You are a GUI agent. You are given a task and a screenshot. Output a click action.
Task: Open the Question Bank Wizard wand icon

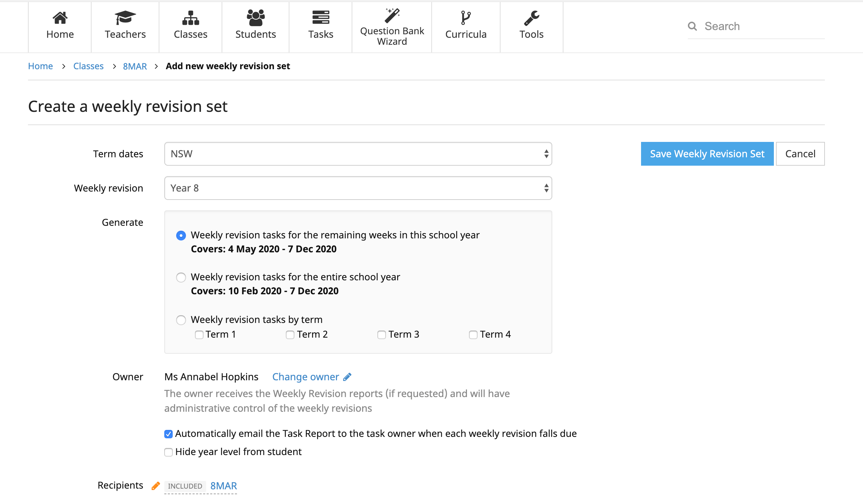[391, 15]
